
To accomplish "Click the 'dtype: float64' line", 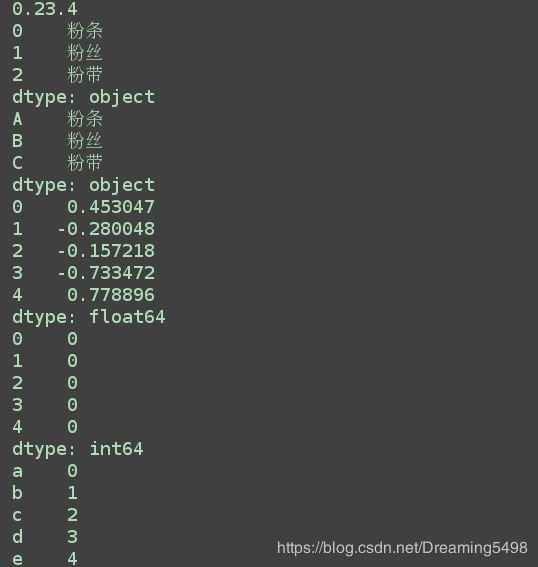I will tap(89, 317).
